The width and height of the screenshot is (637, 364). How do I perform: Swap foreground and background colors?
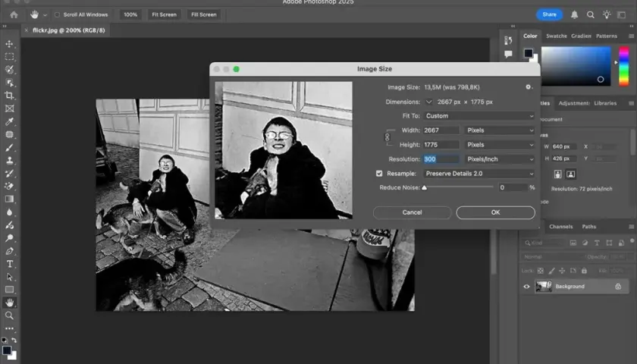[x=14, y=340]
